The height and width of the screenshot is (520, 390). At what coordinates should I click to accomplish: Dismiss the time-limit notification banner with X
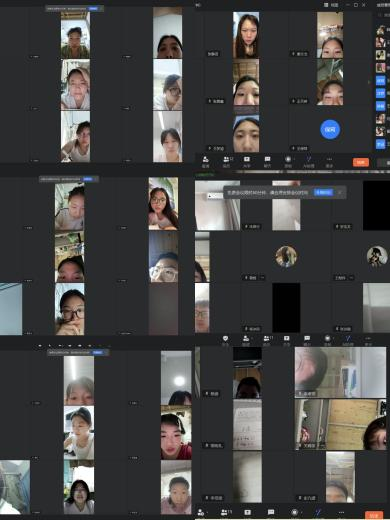click(x=340, y=192)
